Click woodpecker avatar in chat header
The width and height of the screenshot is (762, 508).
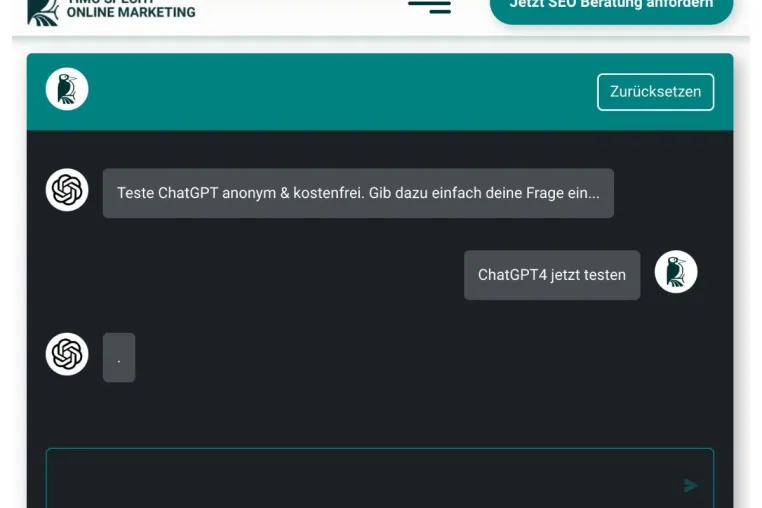[67, 89]
